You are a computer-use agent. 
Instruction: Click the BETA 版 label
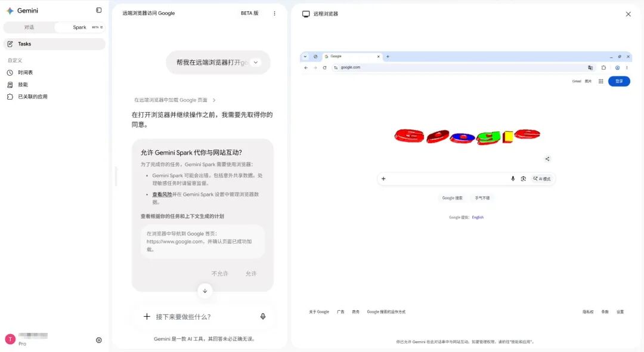pyautogui.click(x=249, y=13)
